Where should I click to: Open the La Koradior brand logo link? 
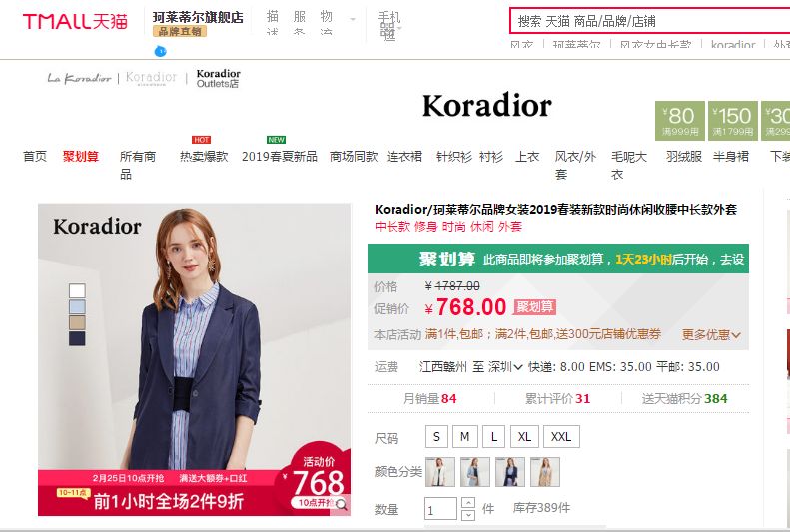79,78
